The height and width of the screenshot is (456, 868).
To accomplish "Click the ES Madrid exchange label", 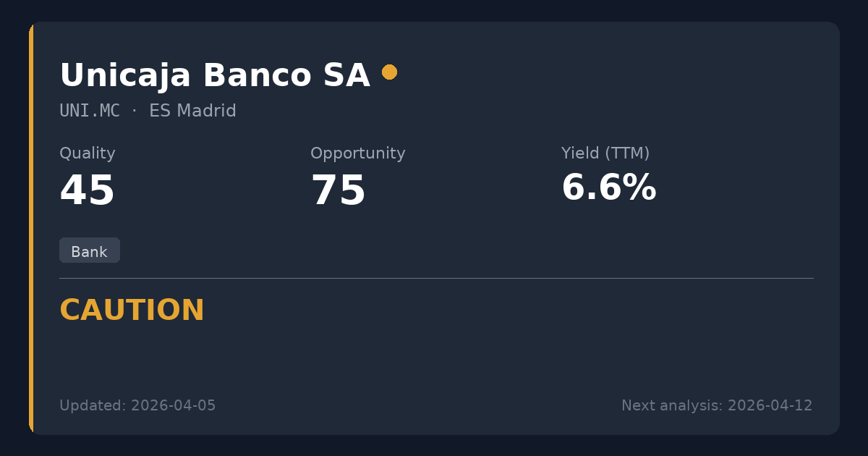I will point(192,111).
